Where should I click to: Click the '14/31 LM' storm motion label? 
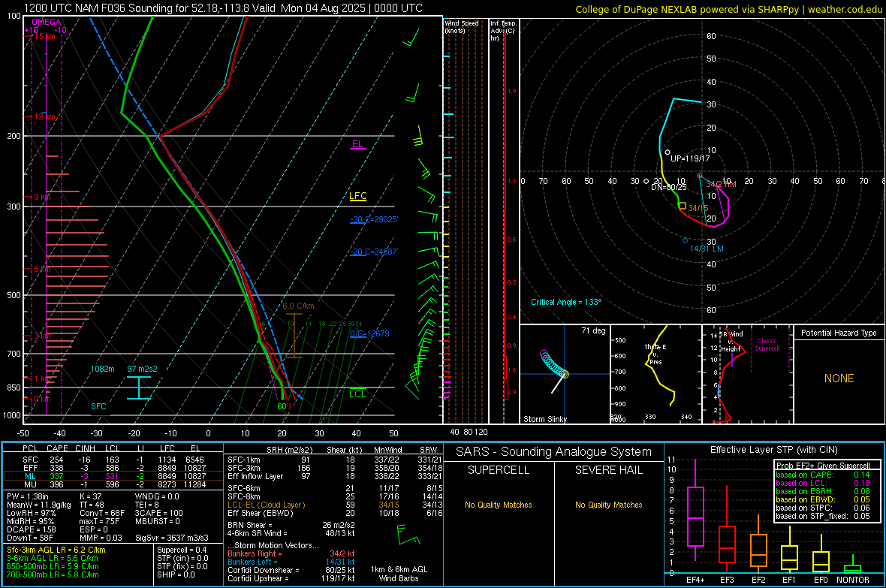[707, 249]
